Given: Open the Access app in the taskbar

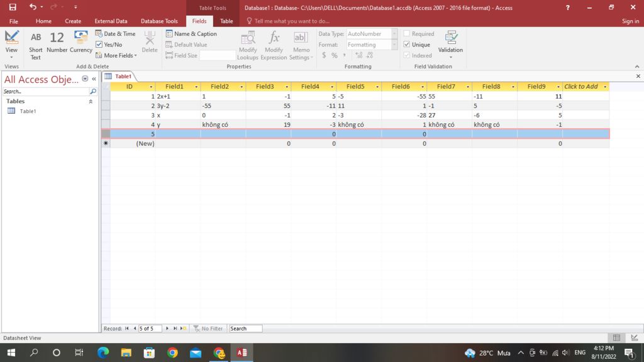Looking at the screenshot, I should (241, 353).
